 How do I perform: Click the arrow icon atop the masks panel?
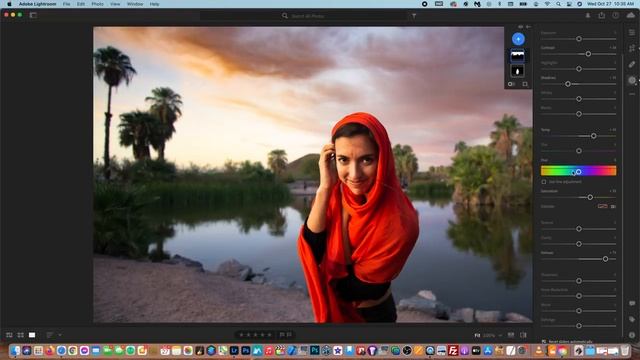coord(528,27)
